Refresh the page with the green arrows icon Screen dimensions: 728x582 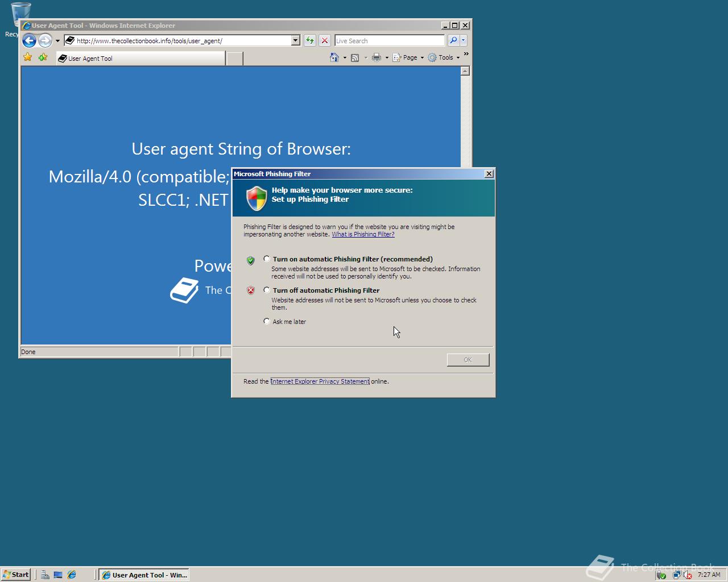pos(309,40)
